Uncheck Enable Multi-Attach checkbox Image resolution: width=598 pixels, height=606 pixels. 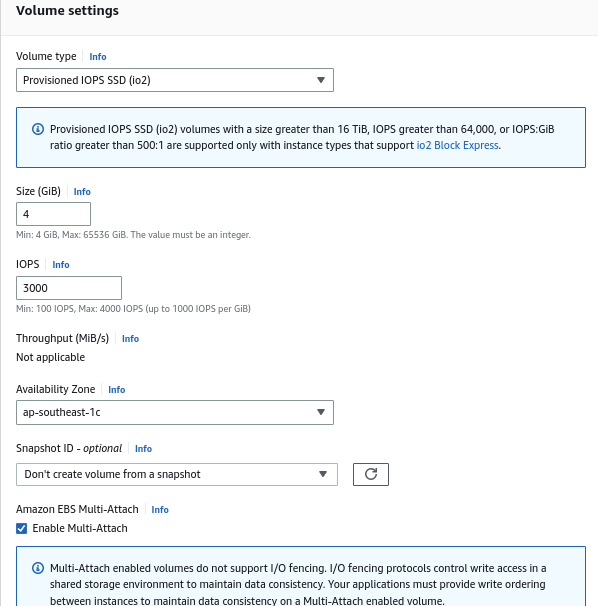click(x=22, y=528)
